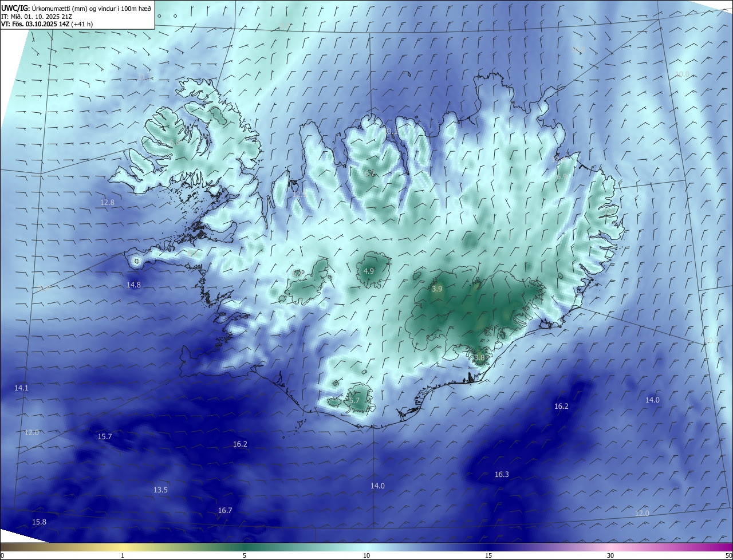Pick the pink legend colour near 30

point(610,547)
